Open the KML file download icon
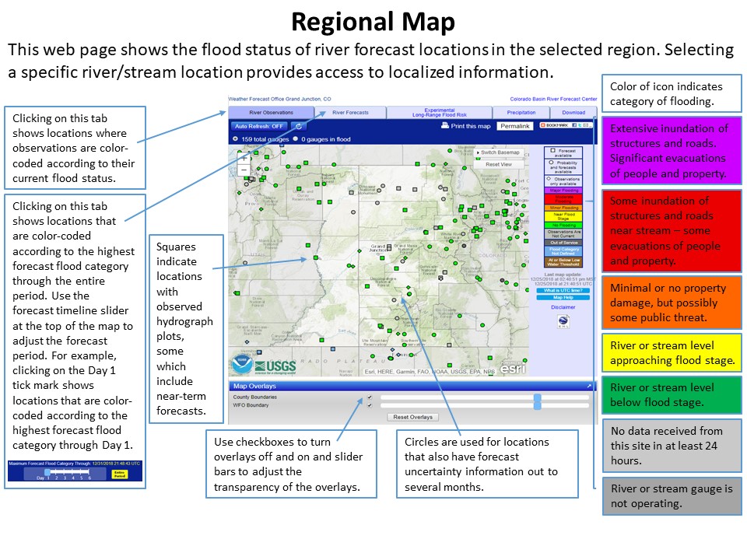This screenshot has height=560, width=747. click(x=563, y=321)
